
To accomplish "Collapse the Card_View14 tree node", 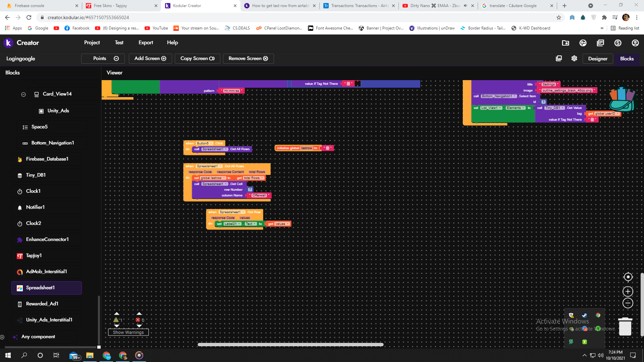I will 23,94.
